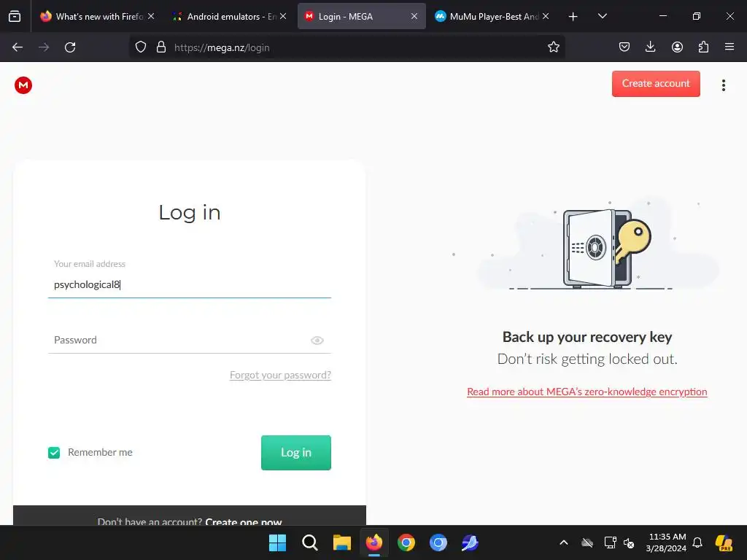Open the extensions puzzle icon
747x560 pixels.
coord(703,47)
